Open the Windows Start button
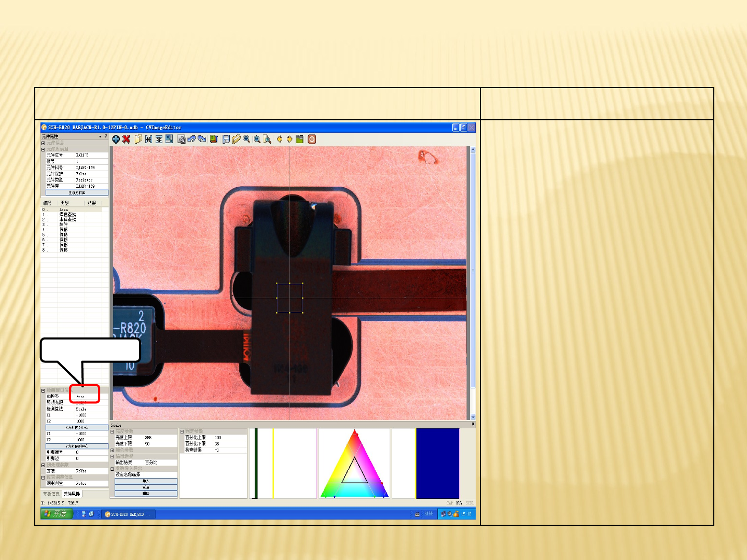Screen dimensions: 747x560 [57, 514]
